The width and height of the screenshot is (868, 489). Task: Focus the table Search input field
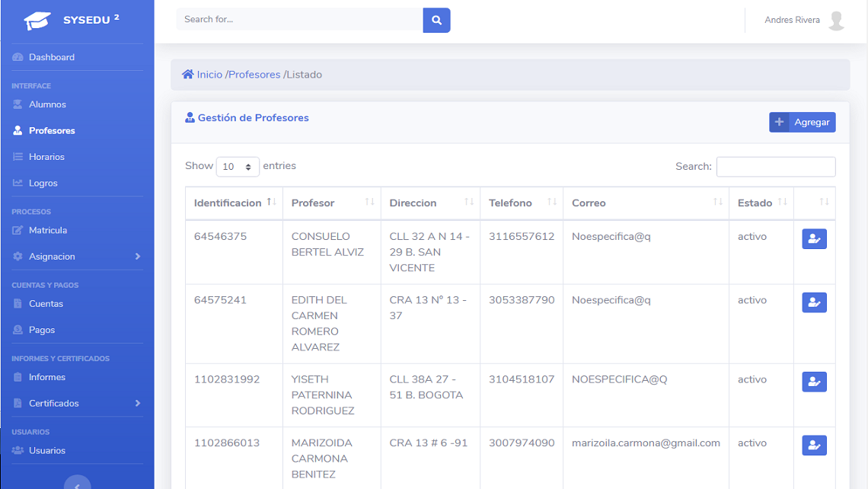click(x=775, y=167)
